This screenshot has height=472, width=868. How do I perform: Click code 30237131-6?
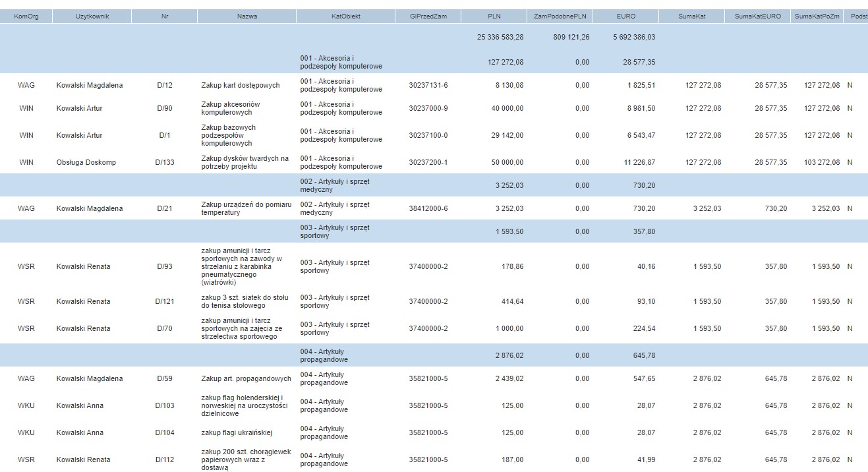428,85
